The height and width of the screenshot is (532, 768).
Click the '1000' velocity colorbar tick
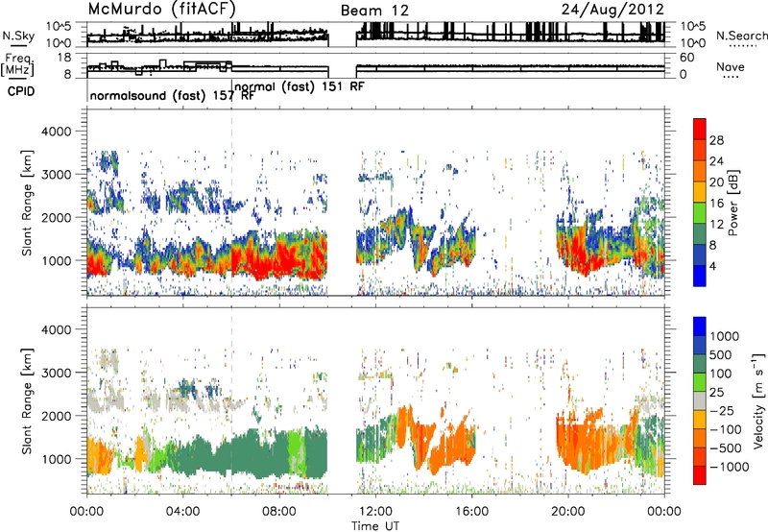[725, 336]
